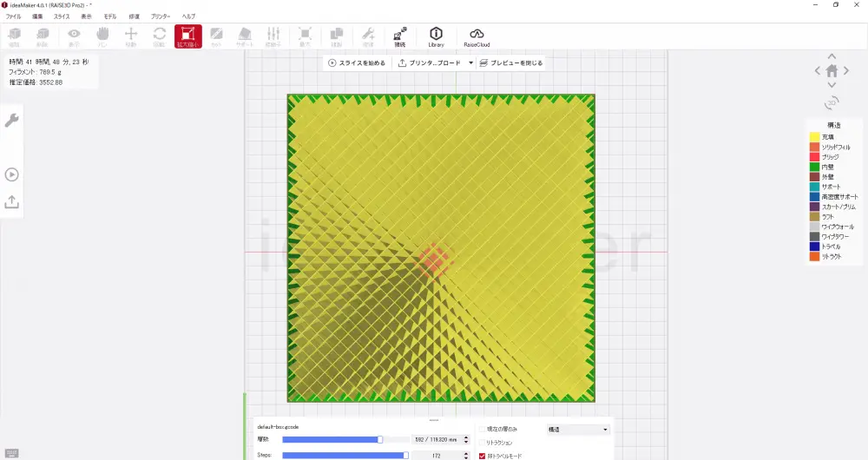Viewport: 868px width, 460px height.
Task: Open RaiseCloud from the toolbar
Action: coord(477,36)
